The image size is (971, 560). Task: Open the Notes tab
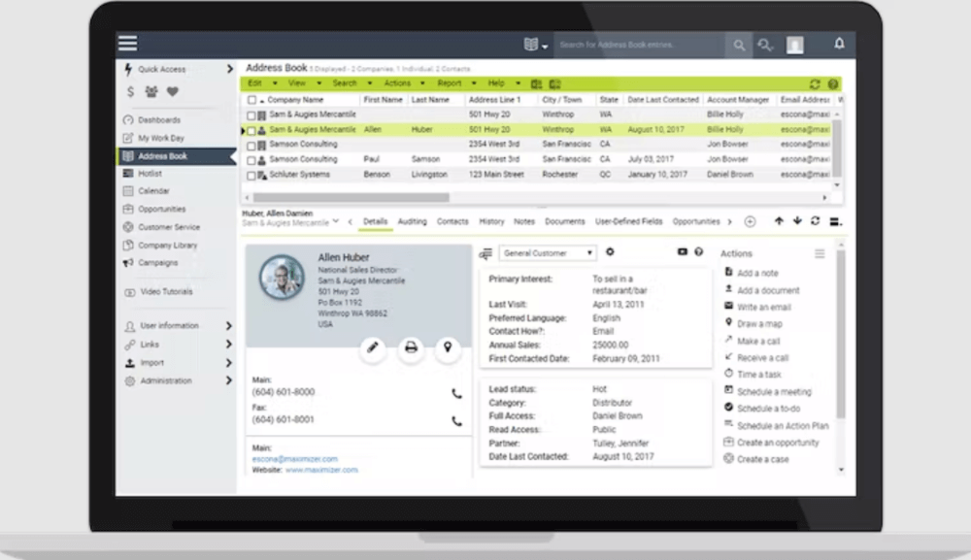coord(524,221)
